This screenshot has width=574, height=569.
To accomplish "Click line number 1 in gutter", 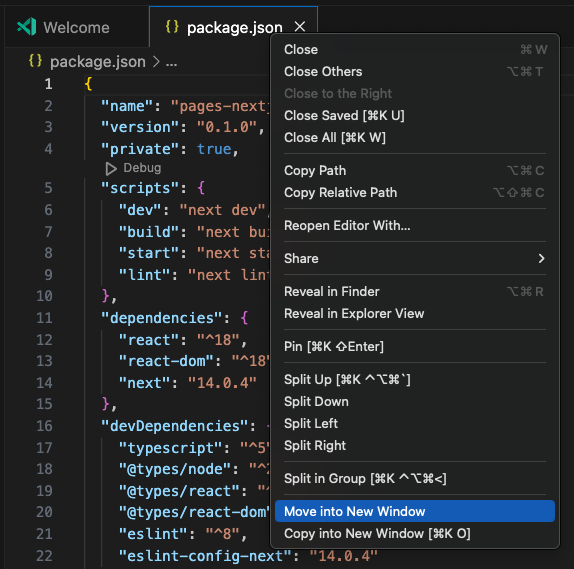I will click(x=48, y=84).
